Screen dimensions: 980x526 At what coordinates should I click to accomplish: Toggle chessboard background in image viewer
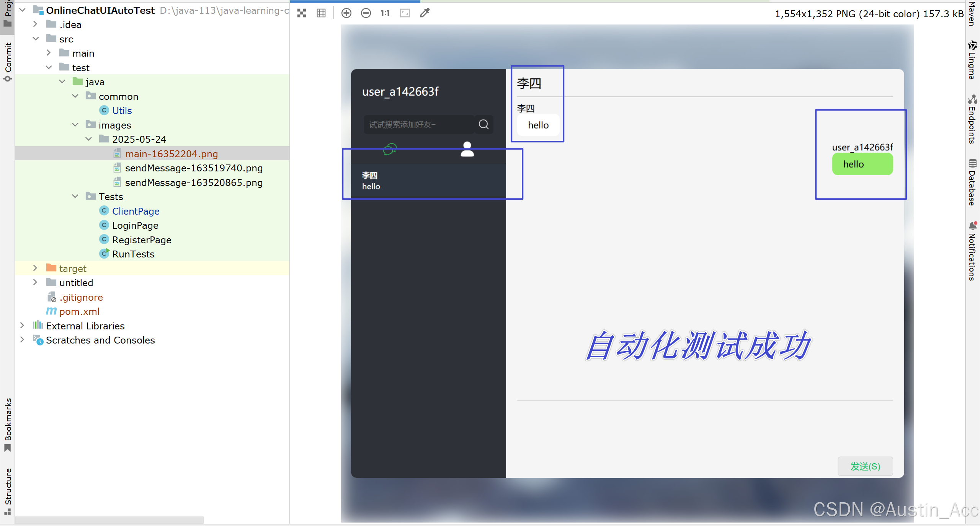pos(302,13)
